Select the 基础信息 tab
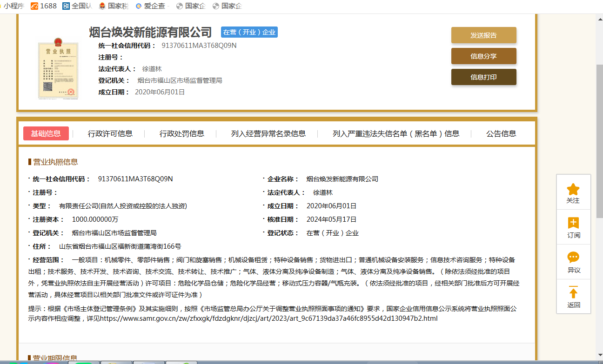The image size is (603, 364). [46, 133]
